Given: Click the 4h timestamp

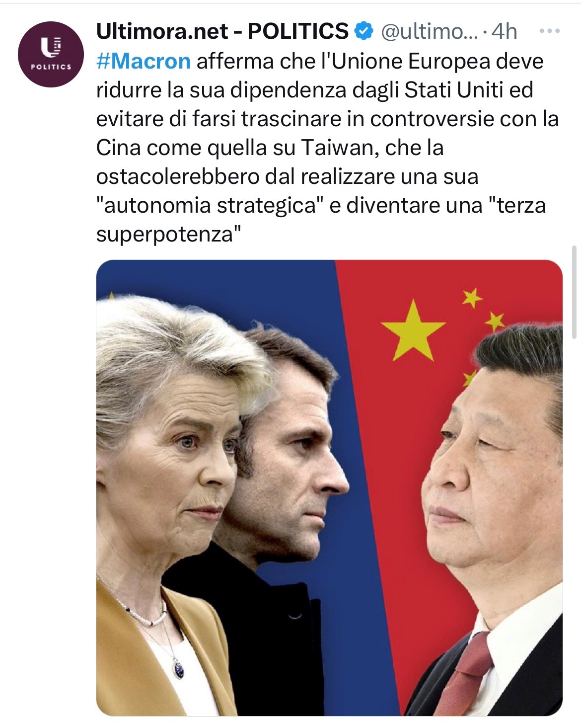Looking at the screenshot, I should pos(504,31).
